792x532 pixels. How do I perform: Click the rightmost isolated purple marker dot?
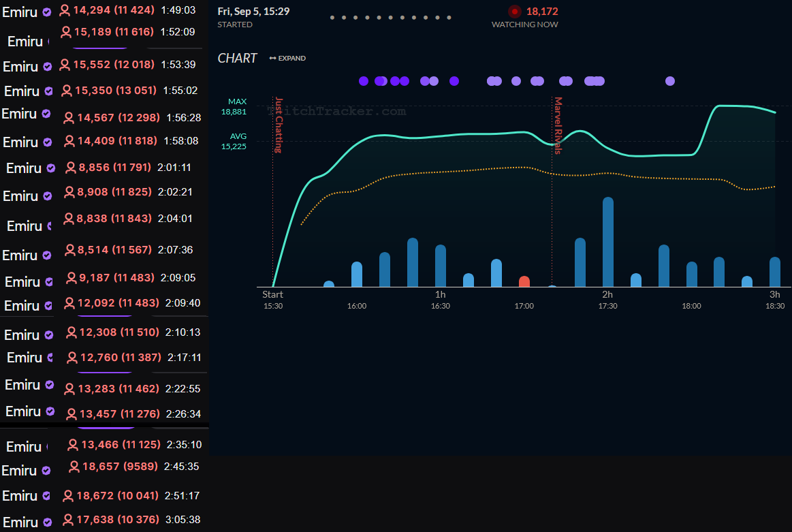coord(670,81)
